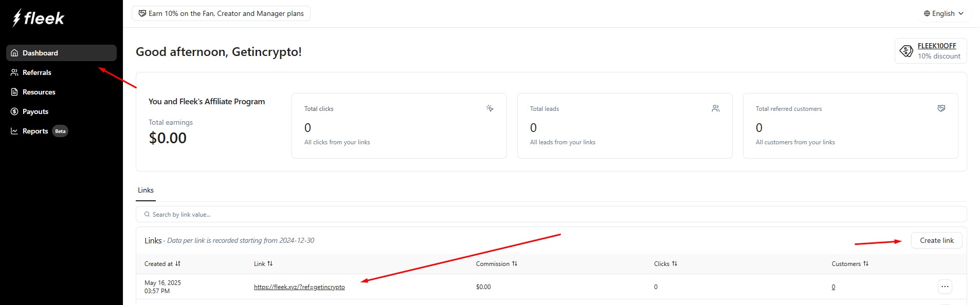Click the FLEEK10OFF discount code
This screenshot has height=305, width=980.
(x=936, y=46)
